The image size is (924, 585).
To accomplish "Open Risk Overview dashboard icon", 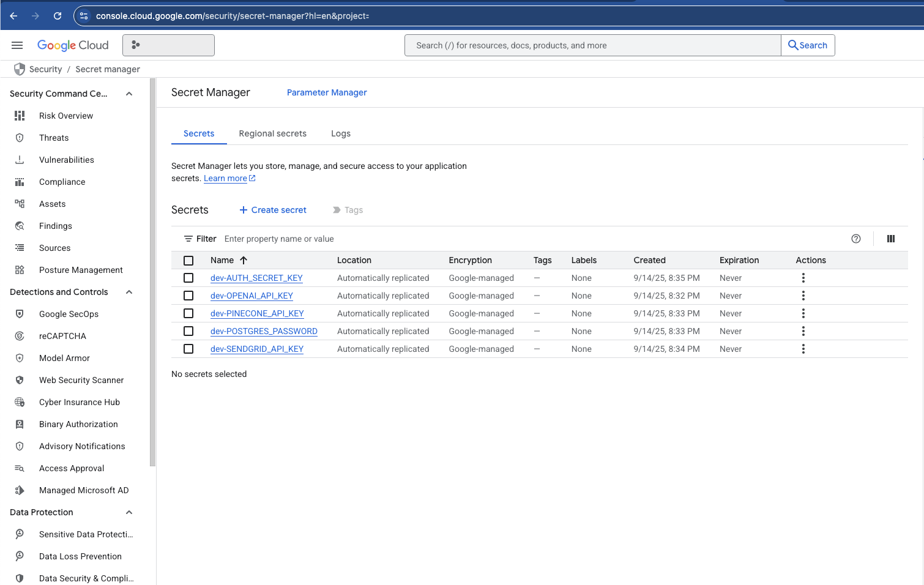I will pyautogui.click(x=20, y=116).
